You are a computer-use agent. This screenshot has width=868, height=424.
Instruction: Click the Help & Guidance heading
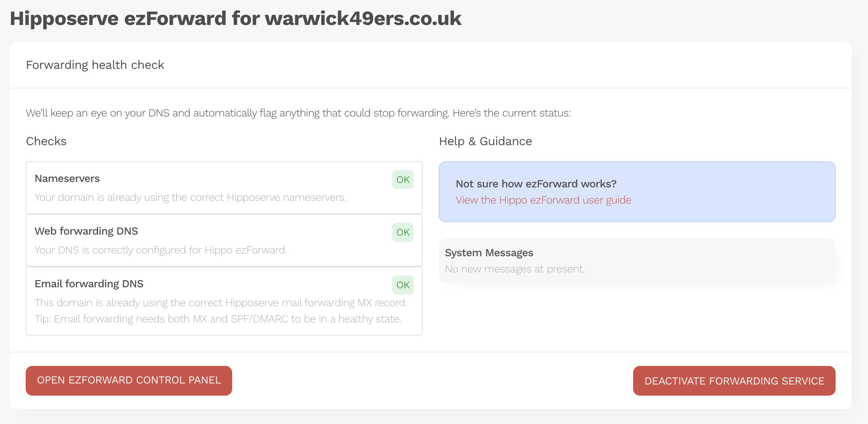point(485,141)
